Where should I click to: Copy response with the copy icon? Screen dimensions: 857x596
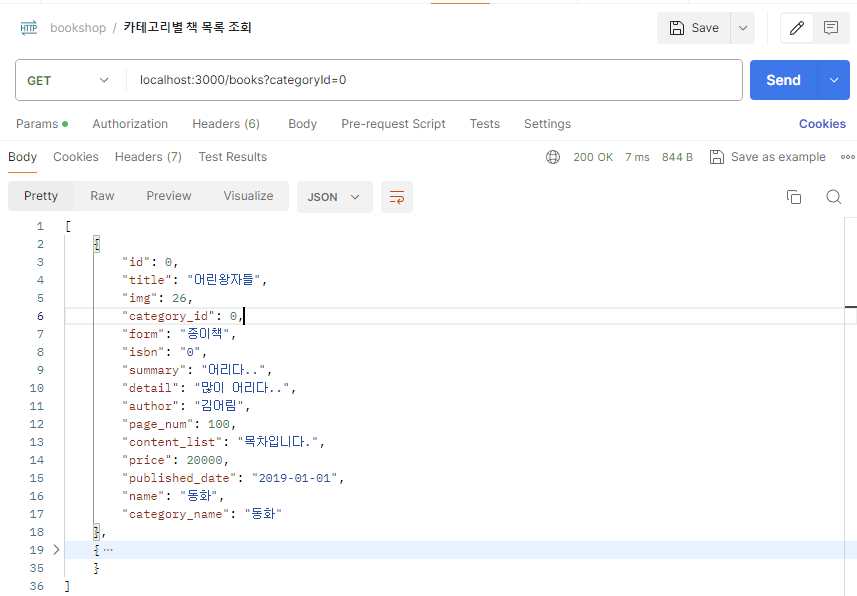[x=794, y=197]
